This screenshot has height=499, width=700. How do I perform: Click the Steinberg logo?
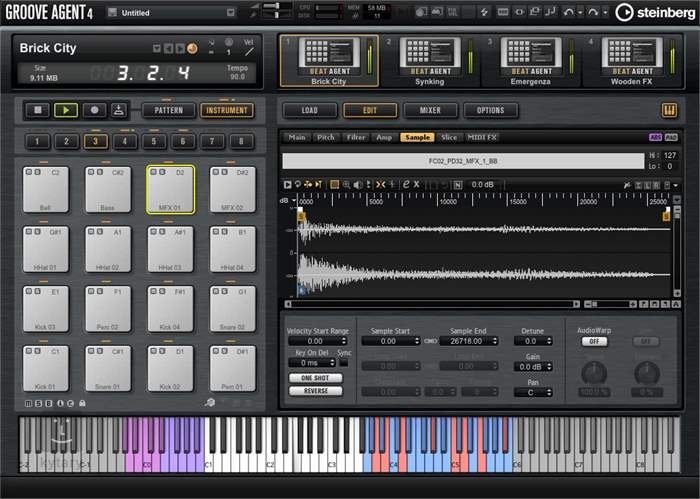655,12
